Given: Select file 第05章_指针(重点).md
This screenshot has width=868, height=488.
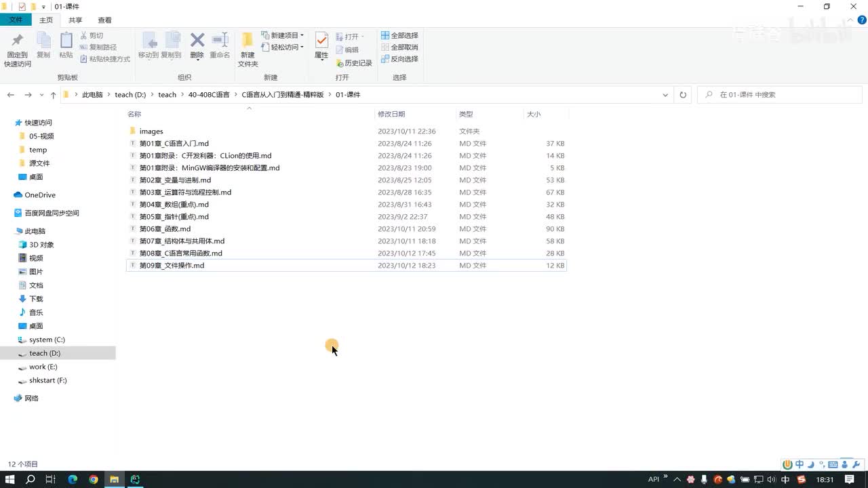Looking at the screenshot, I should tap(174, 217).
